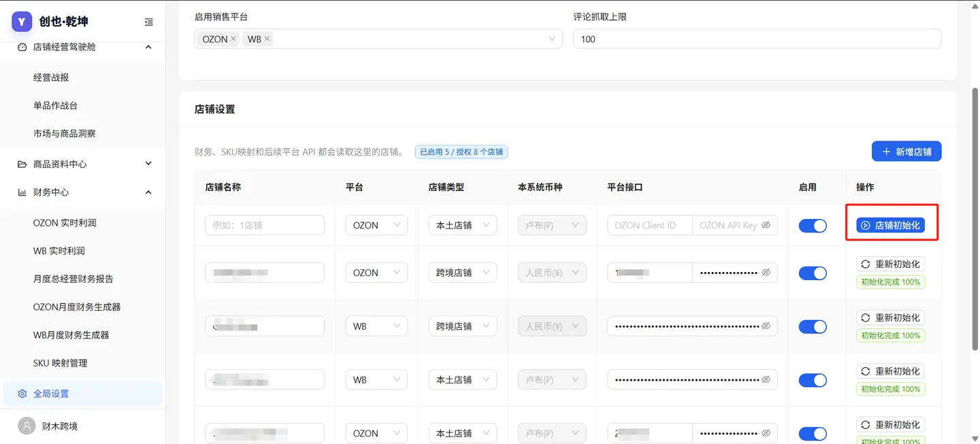Show hidden API key in WB 跨境店铺 row
The width and height of the screenshot is (980, 444).
pos(766,326)
